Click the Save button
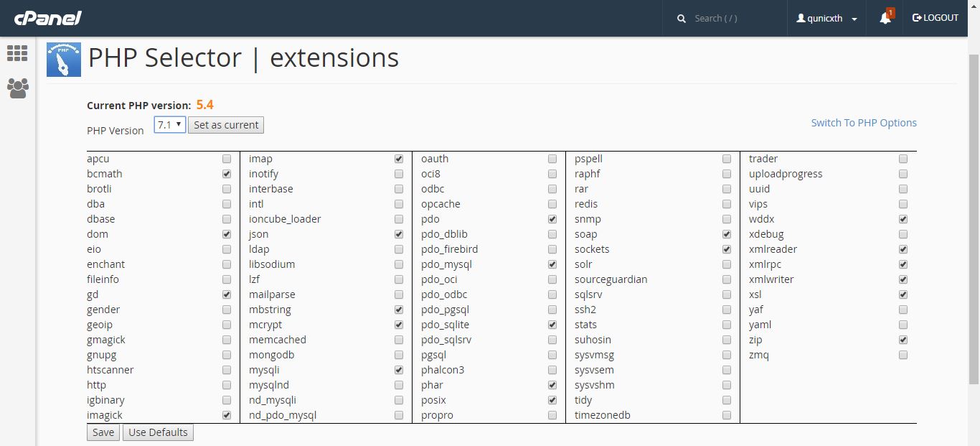The width and height of the screenshot is (980, 446). [103, 432]
